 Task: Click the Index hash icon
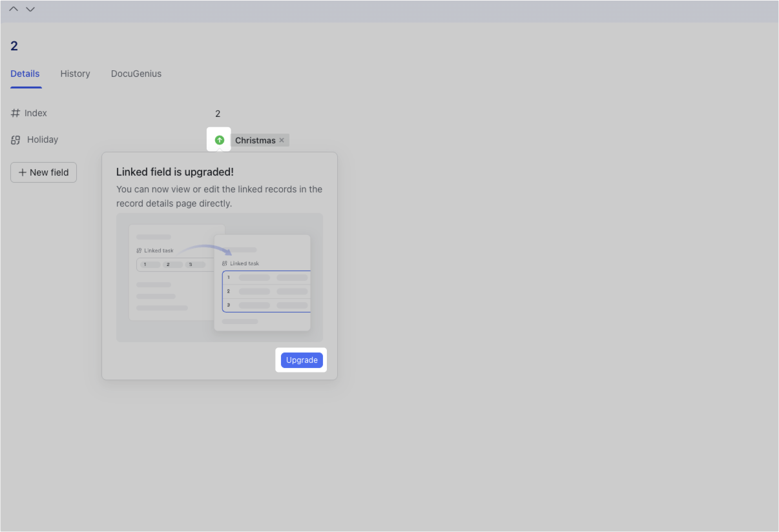(x=16, y=113)
